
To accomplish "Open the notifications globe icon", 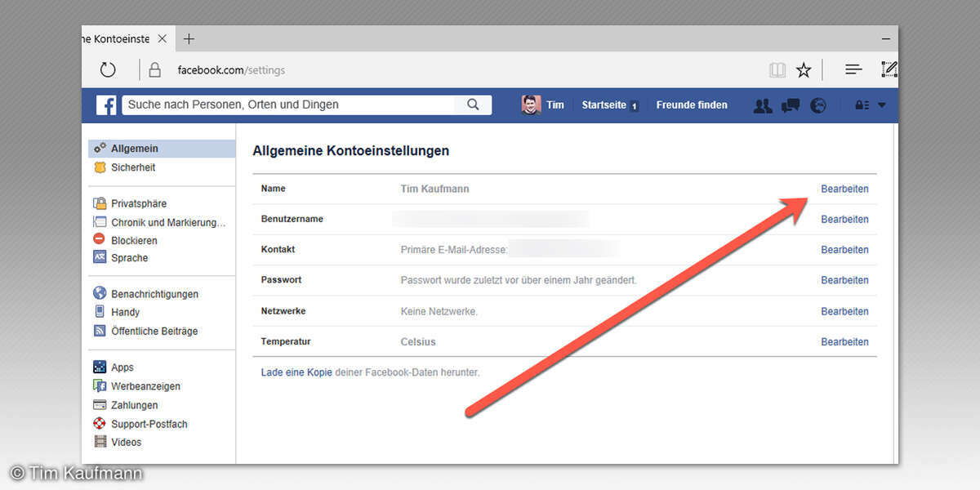I will [x=817, y=105].
